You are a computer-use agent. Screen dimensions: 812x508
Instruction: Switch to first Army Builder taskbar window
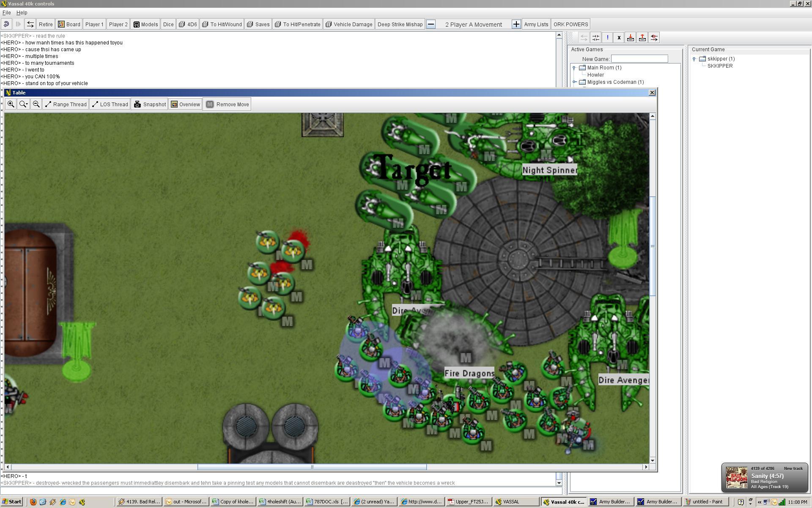click(x=611, y=502)
